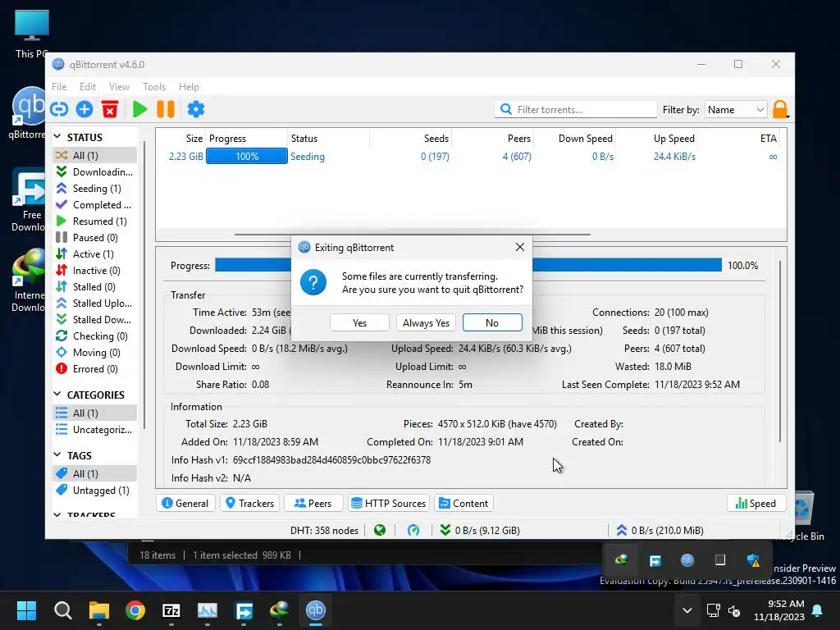Screen dimensions: 840x630
Task: Select Uncategorized in CATEGORIES
Action: pyautogui.click(x=95, y=430)
